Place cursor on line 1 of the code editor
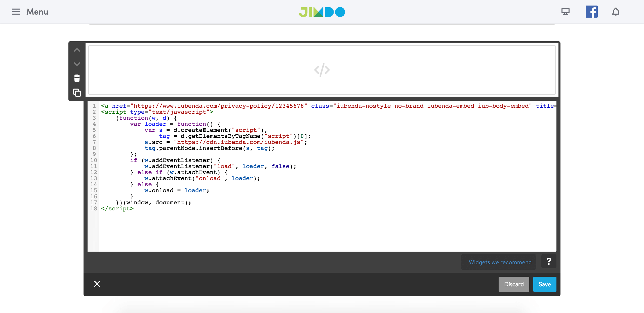644x313 pixels. [201, 106]
